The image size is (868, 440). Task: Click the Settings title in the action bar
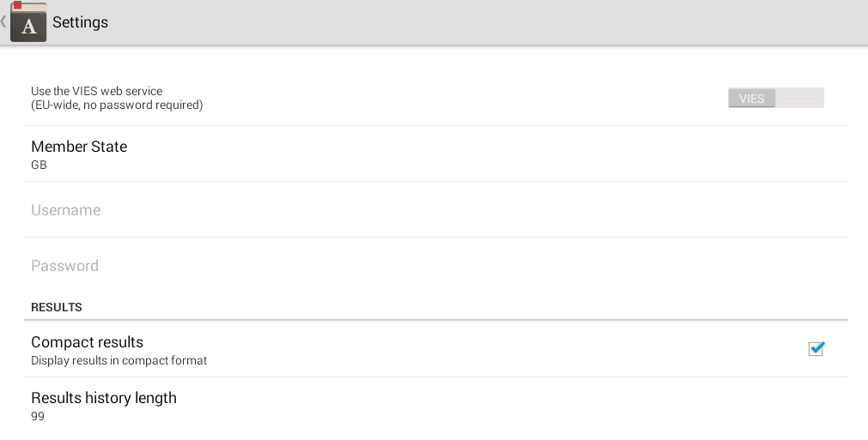pyautogui.click(x=80, y=22)
